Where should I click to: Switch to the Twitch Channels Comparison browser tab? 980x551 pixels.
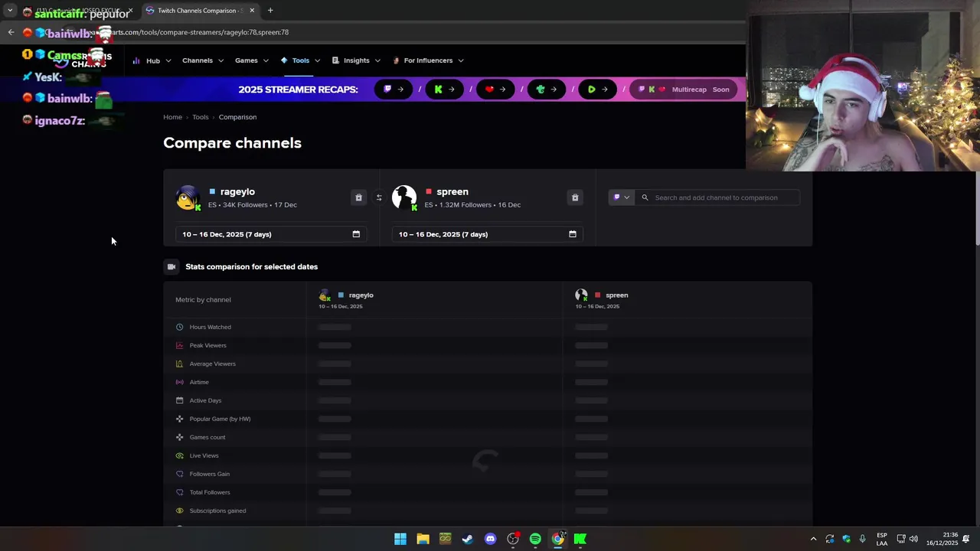tap(201, 11)
